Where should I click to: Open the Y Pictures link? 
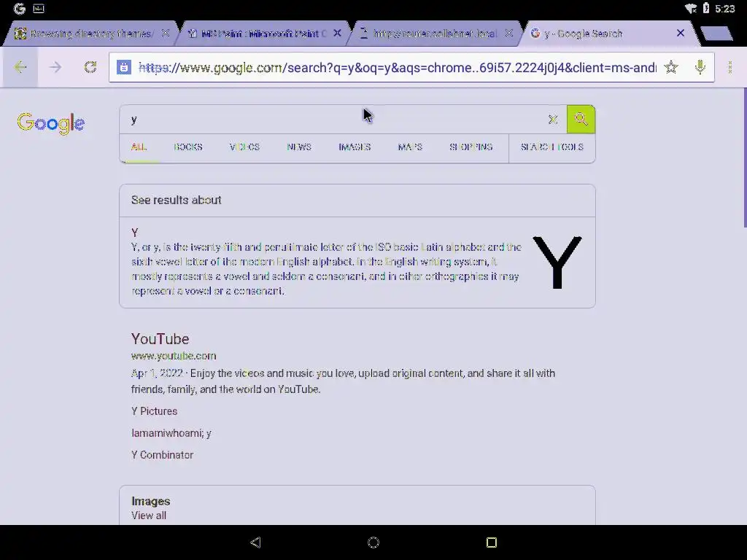tap(155, 411)
